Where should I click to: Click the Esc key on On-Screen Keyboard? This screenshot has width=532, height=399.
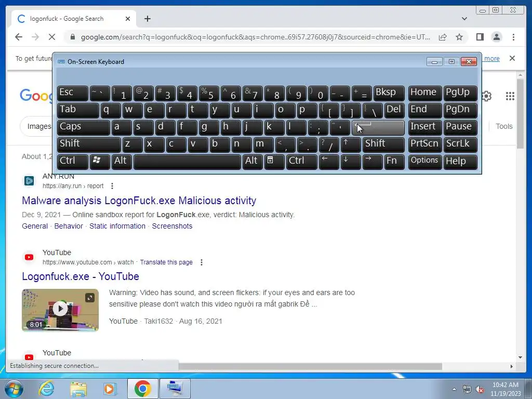[x=73, y=94]
